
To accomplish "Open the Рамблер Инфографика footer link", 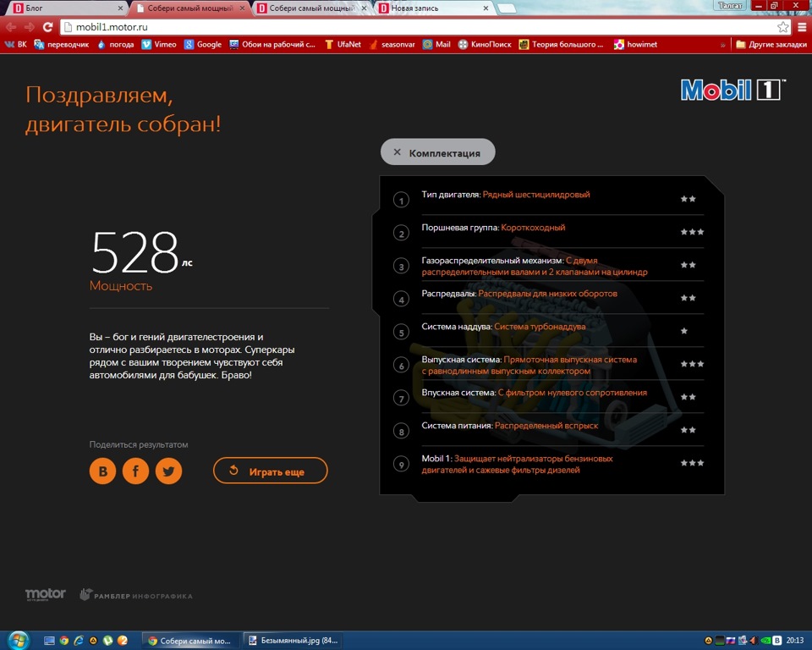I will [x=136, y=595].
